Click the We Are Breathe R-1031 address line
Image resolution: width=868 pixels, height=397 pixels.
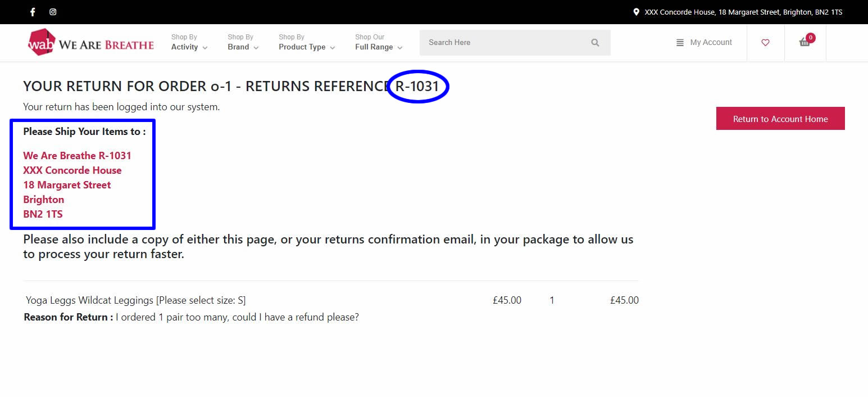tap(77, 156)
